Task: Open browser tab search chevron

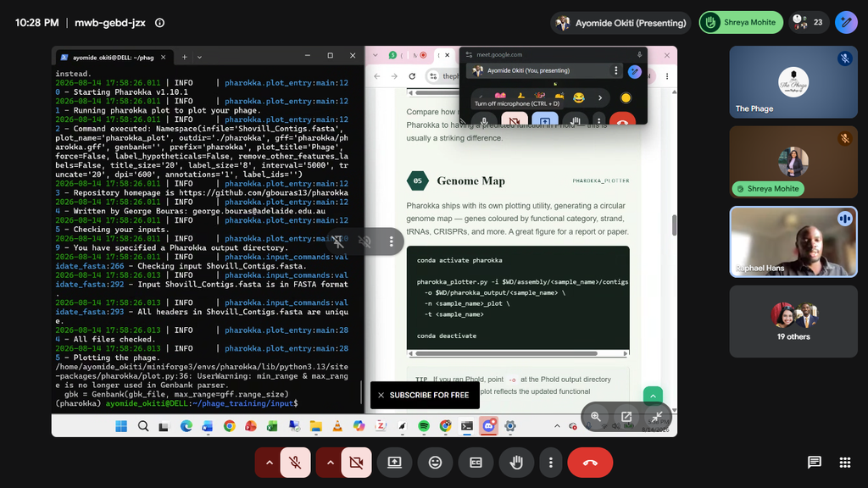Action: [376, 55]
